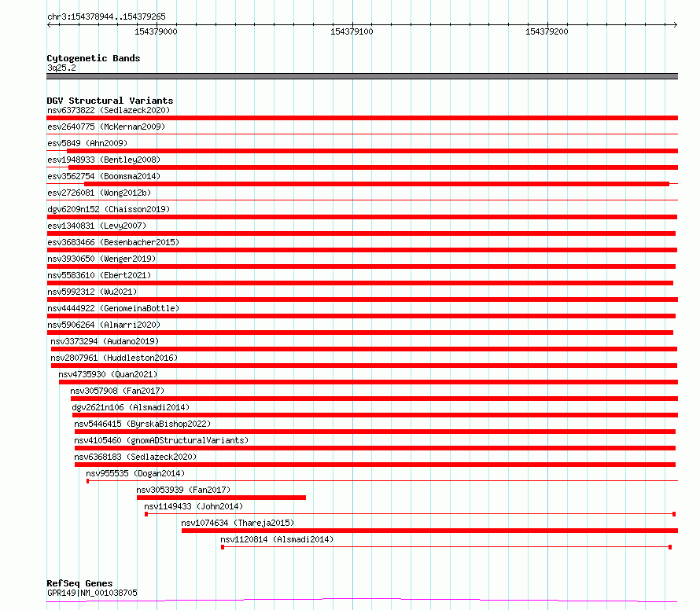Open variant esv2726081 (Wong2012b)
Screen dimensions: 700x610
click(99, 193)
